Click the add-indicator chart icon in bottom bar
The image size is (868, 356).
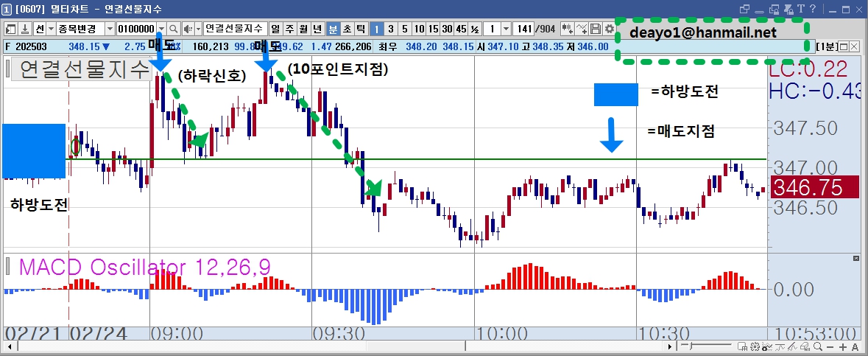tap(767, 346)
